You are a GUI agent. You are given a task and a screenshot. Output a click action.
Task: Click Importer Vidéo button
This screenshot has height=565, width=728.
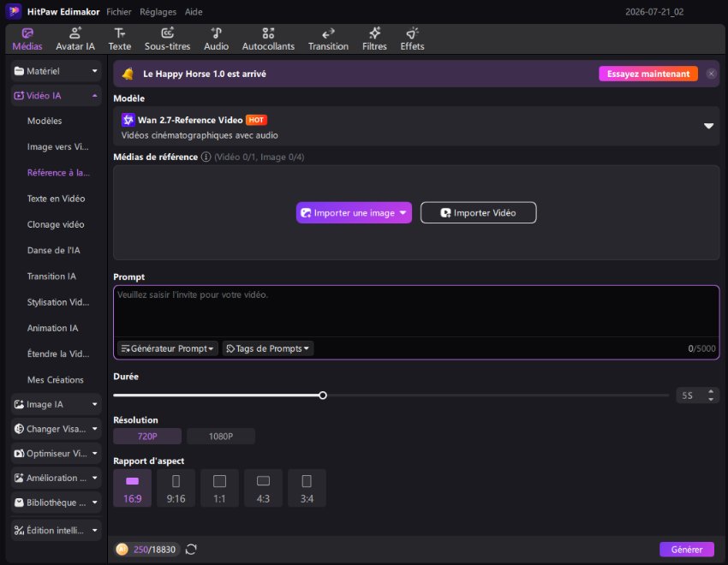(478, 213)
